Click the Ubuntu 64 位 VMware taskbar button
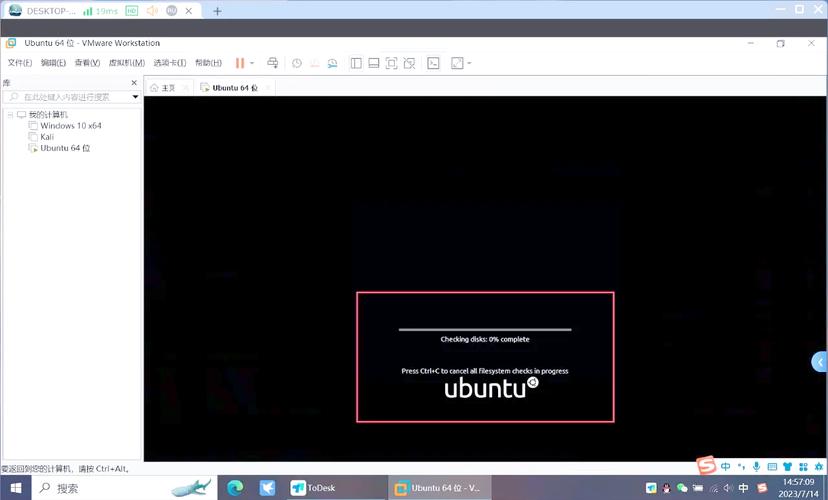This screenshot has height=500, width=828. pos(440,488)
